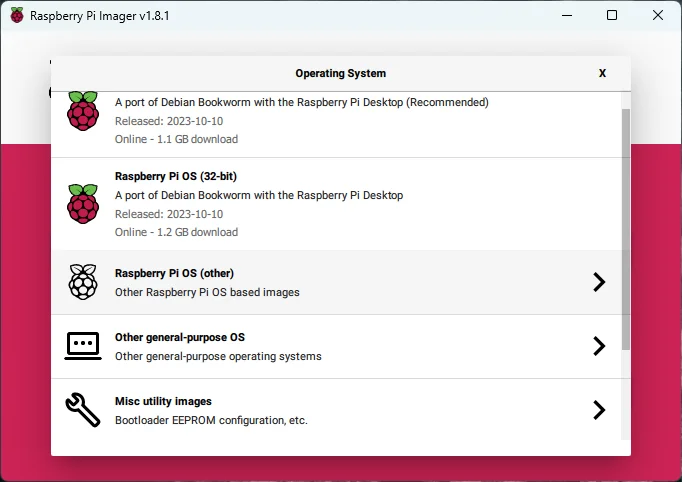Click "Bootloader EEPROM configuration, etc." description
Image resolution: width=682 pixels, height=482 pixels.
(x=211, y=420)
